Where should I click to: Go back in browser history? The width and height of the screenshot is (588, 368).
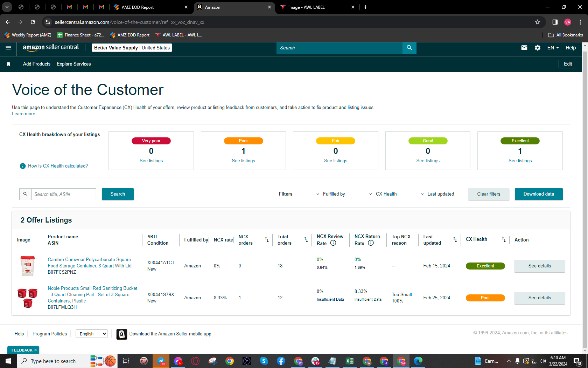[x=8, y=22]
